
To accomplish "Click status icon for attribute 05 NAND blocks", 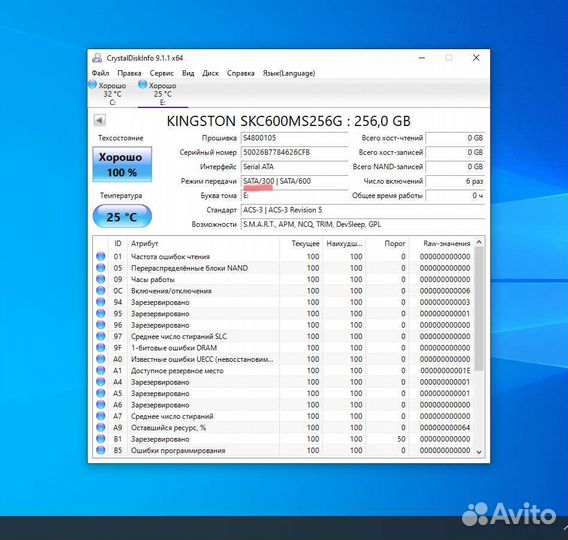I will click(101, 268).
